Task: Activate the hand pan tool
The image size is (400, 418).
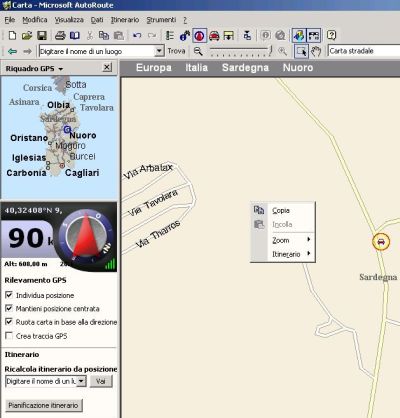Action: tap(316, 51)
